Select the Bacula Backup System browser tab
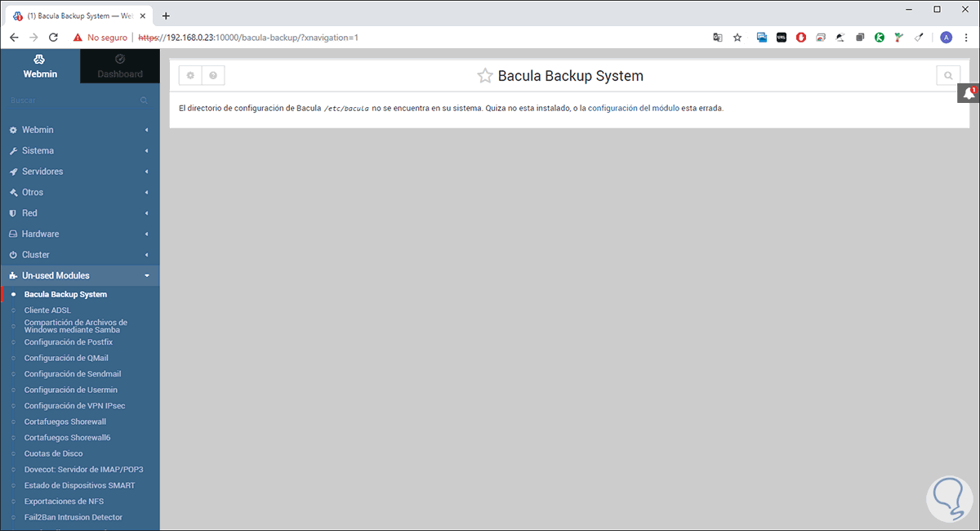980x531 pixels. 79,16
